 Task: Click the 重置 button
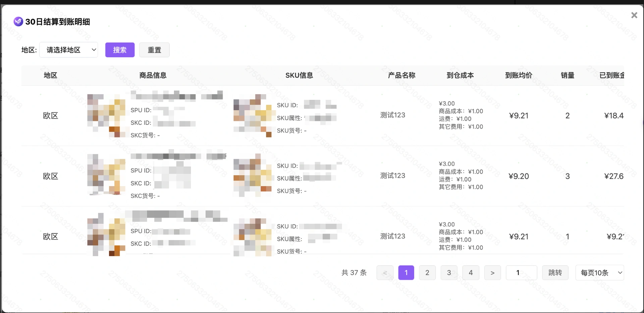pos(154,50)
